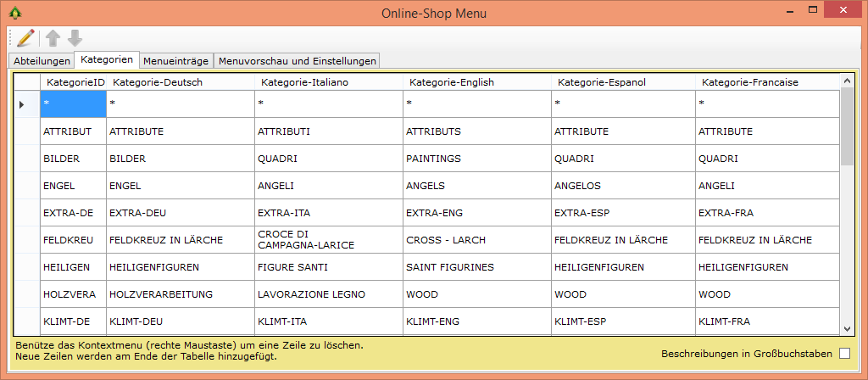Select the ANGELOS cell in Espanol column
The width and height of the screenshot is (868, 380).
coord(623,186)
